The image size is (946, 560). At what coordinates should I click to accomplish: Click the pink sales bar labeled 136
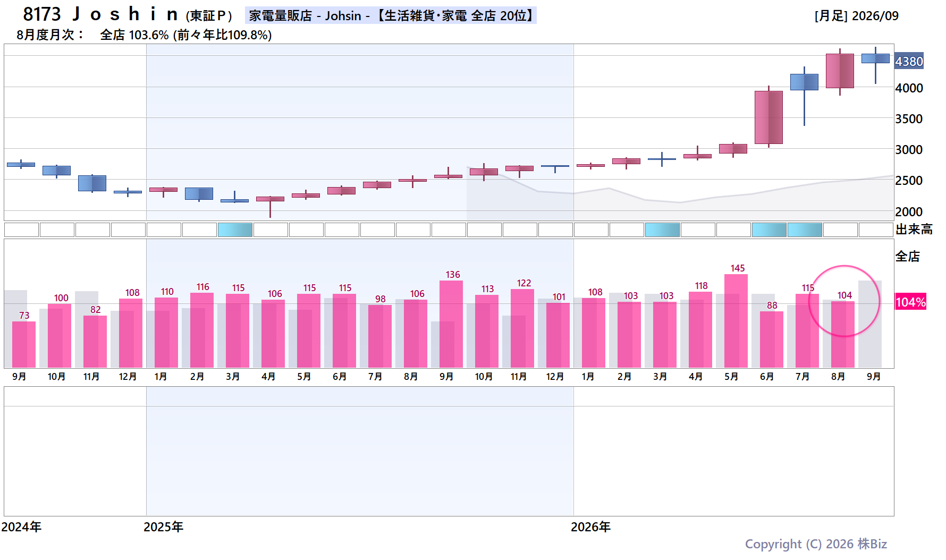[x=451, y=324]
